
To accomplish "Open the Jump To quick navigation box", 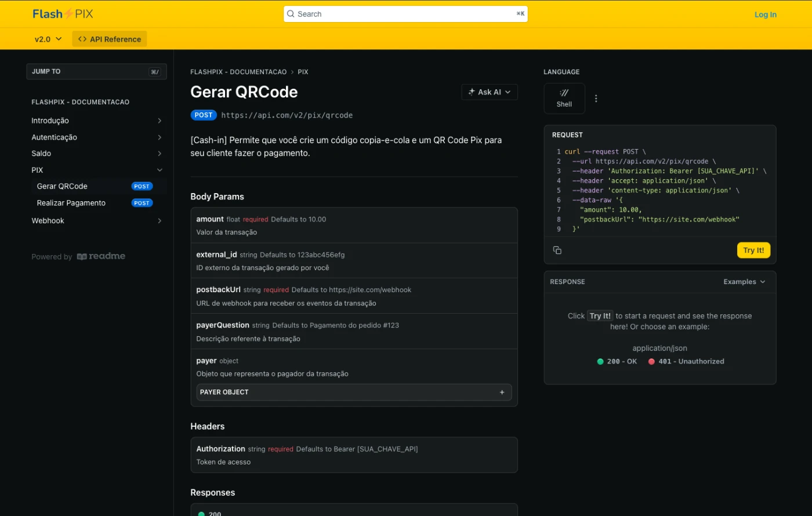I will [96, 71].
